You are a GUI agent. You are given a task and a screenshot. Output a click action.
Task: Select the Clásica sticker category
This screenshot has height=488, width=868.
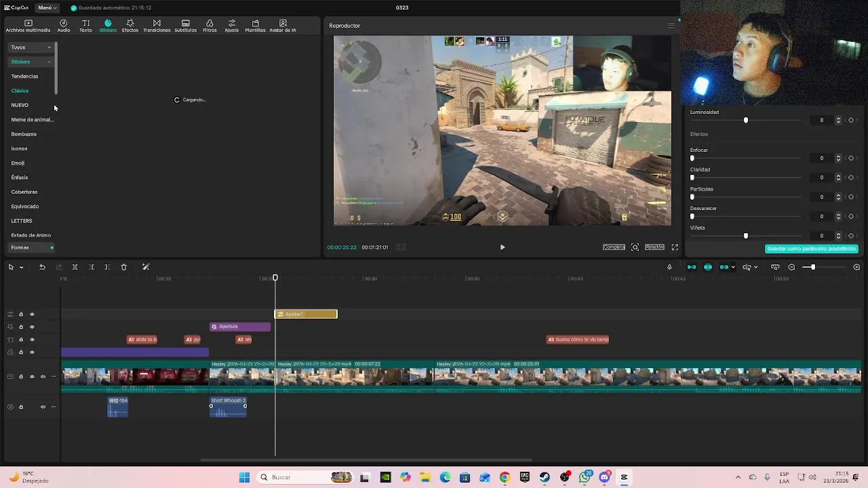[20, 91]
